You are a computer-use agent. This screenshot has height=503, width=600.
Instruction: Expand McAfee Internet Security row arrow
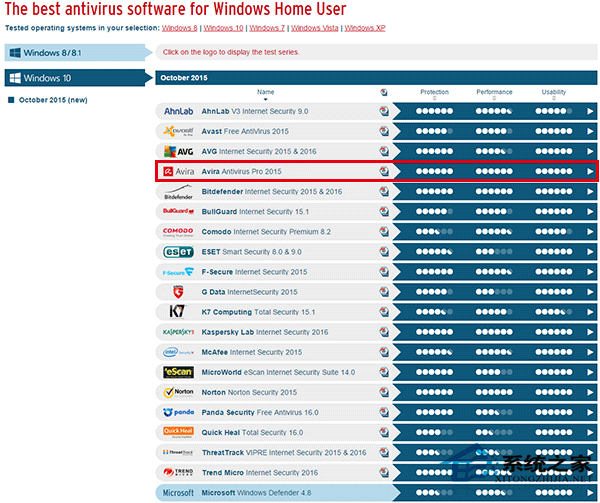coord(590,352)
